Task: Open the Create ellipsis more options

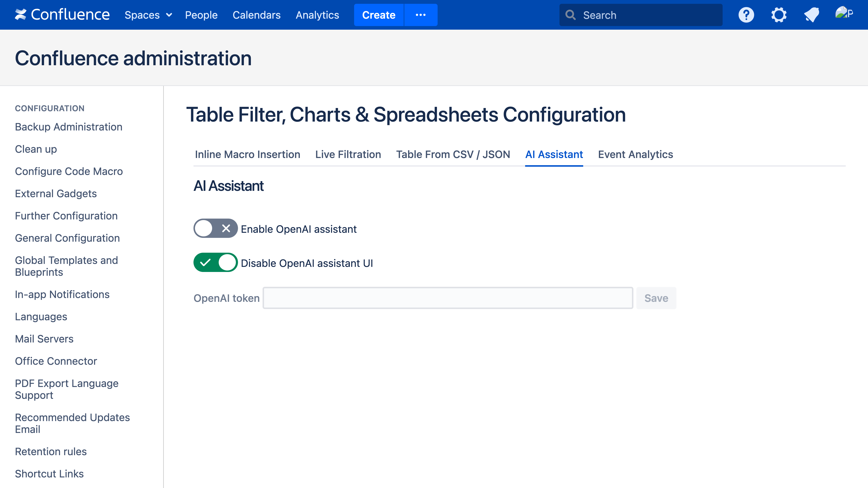Action: 420,15
